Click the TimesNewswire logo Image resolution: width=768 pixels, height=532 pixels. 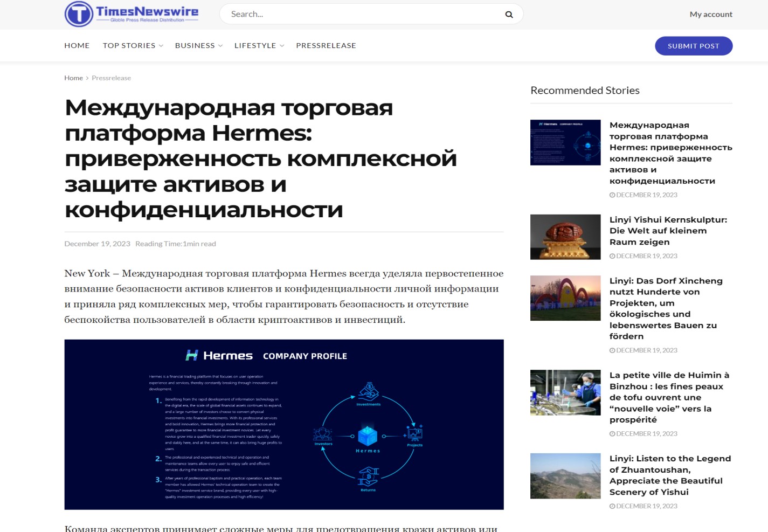(x=132, y=14)
